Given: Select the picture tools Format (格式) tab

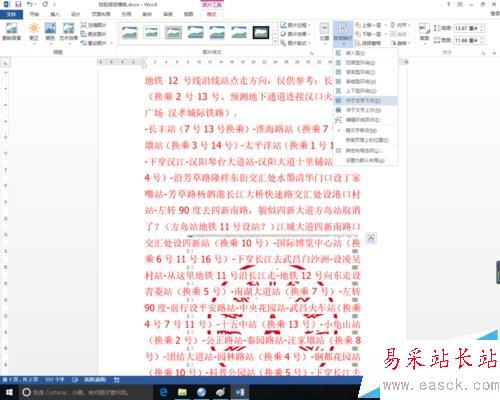Looking at the screenshot, I should click(212, 14).
